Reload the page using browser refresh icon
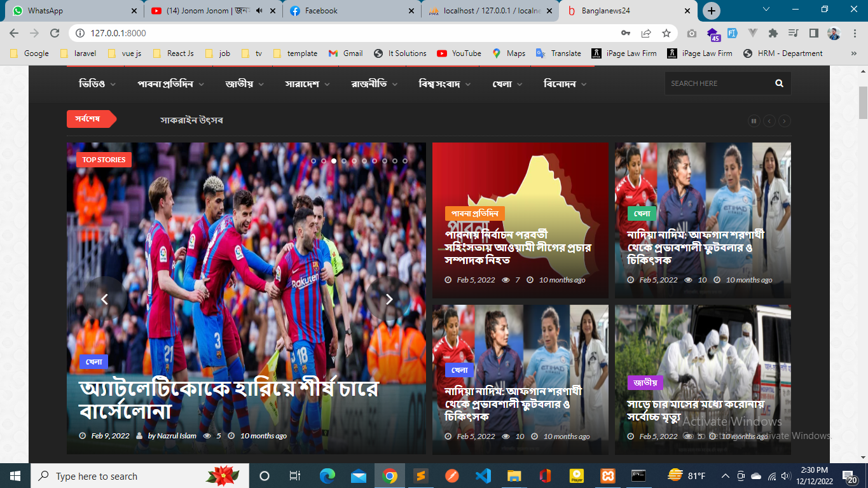 point(55,33)
